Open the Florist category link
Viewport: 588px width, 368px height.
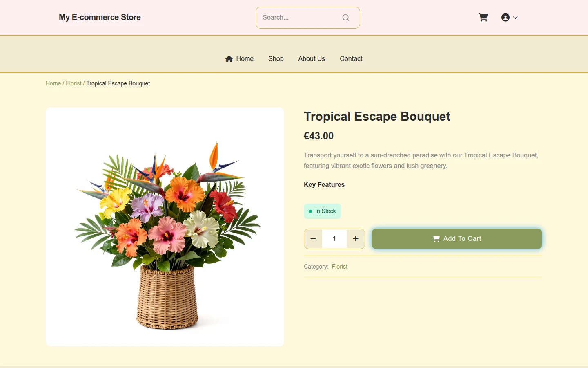pos(340,267)
